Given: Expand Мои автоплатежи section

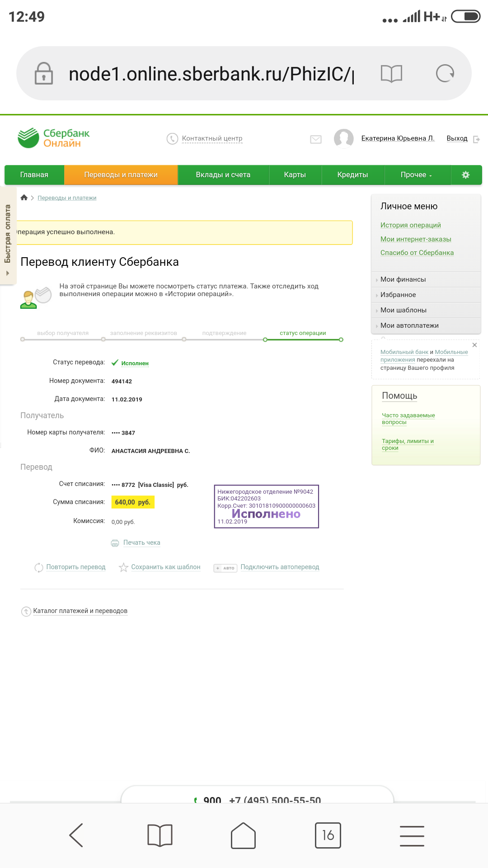Looking at the screenshot, I should click(x=426, y=325).
